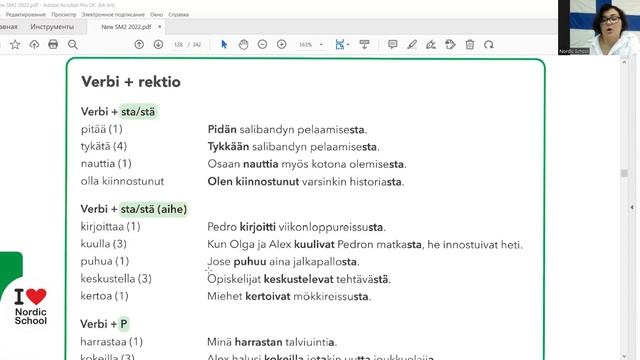
Task: Switch to the New SM2 2022.pdf tab
Action: click(x=126, y=27)
